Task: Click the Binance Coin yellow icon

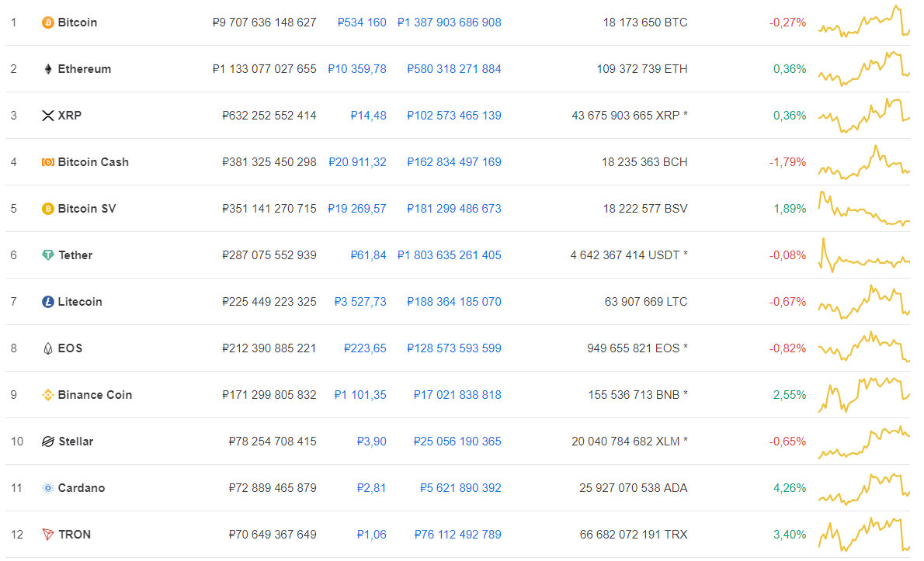Action: [x=47, y=395]
